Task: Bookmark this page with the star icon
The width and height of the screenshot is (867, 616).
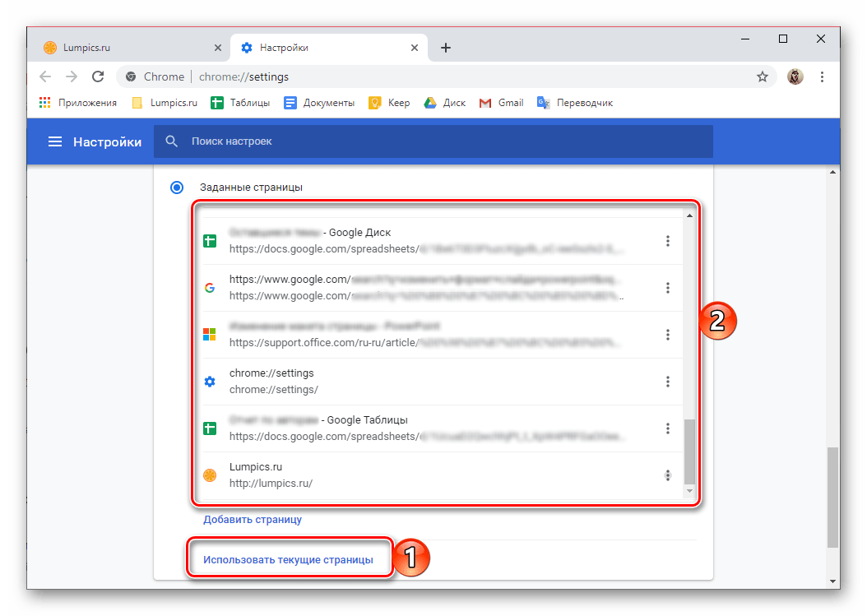Action: 763,76
